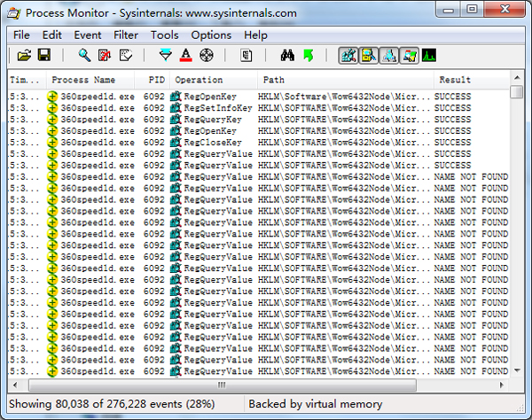Viewport: 532px width, 420px height.
Task: Open the Edit menu
Action: (52, 35)
